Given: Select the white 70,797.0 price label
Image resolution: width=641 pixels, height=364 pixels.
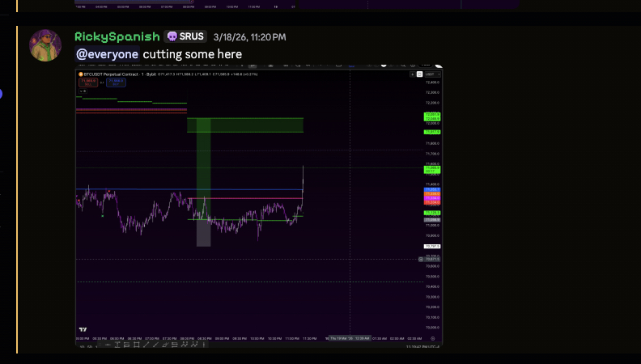Looking at the screenshot, I should point(431,246).
